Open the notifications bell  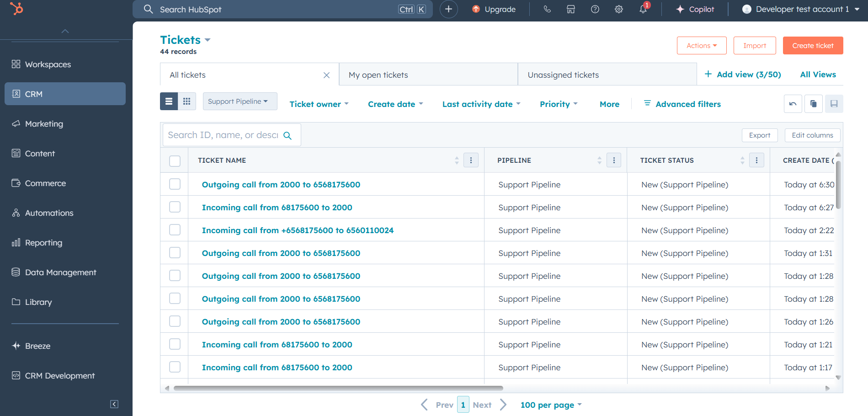point(643,9)
